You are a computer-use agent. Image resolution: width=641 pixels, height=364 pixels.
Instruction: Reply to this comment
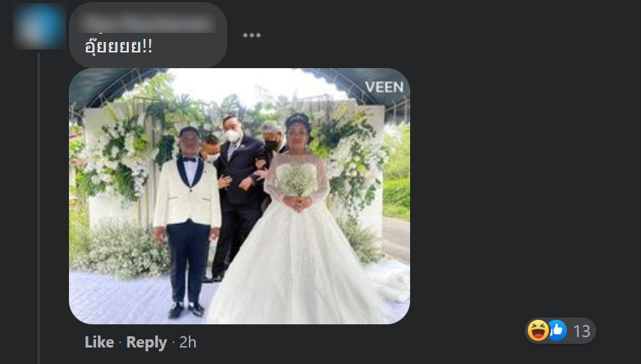click(x=146, y=342)
